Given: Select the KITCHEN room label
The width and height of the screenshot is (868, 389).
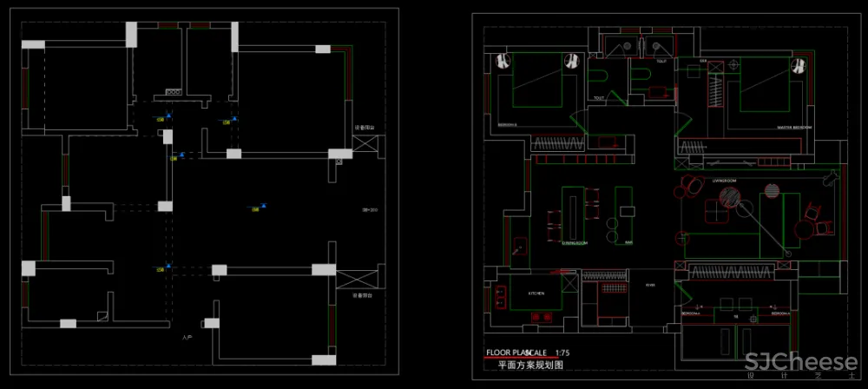Looking at the screenshot, I should click(x=536, y=293).
